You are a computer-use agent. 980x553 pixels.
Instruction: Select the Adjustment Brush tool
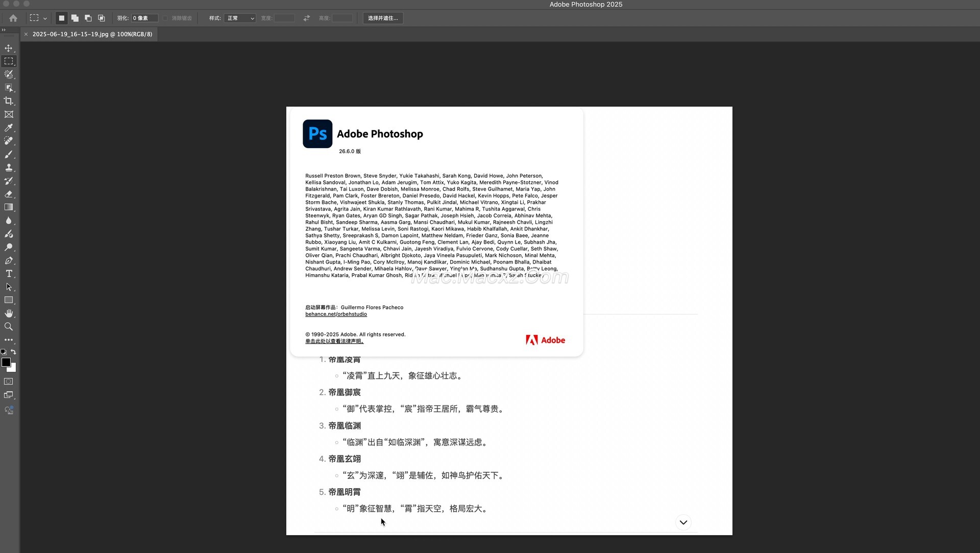(x=9, y=234)
